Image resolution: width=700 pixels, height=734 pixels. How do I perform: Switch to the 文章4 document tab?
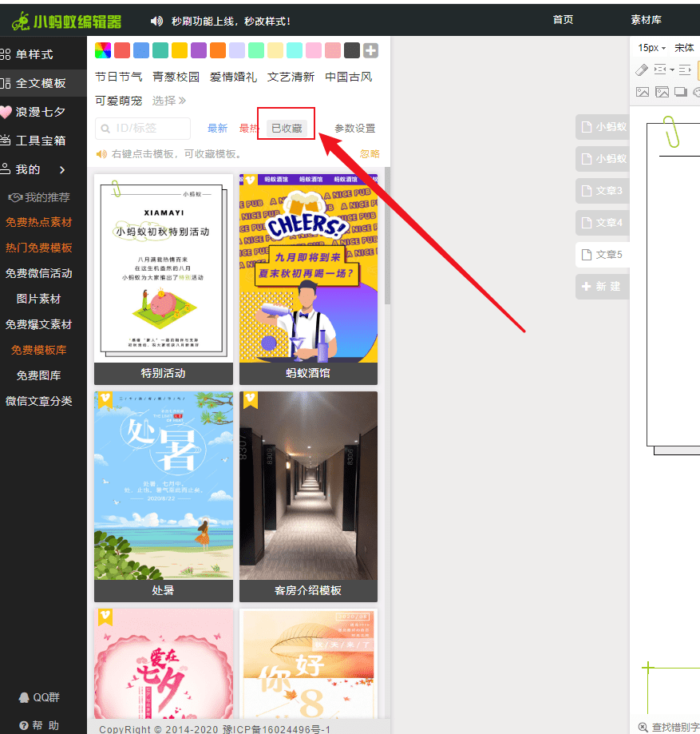(x=602, y=222)
